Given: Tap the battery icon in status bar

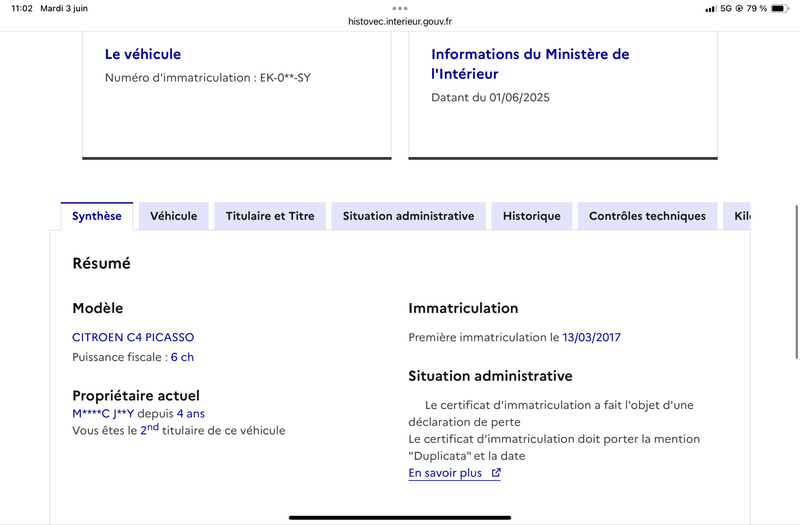Looking at the screenshot, I should coord(779,8).
